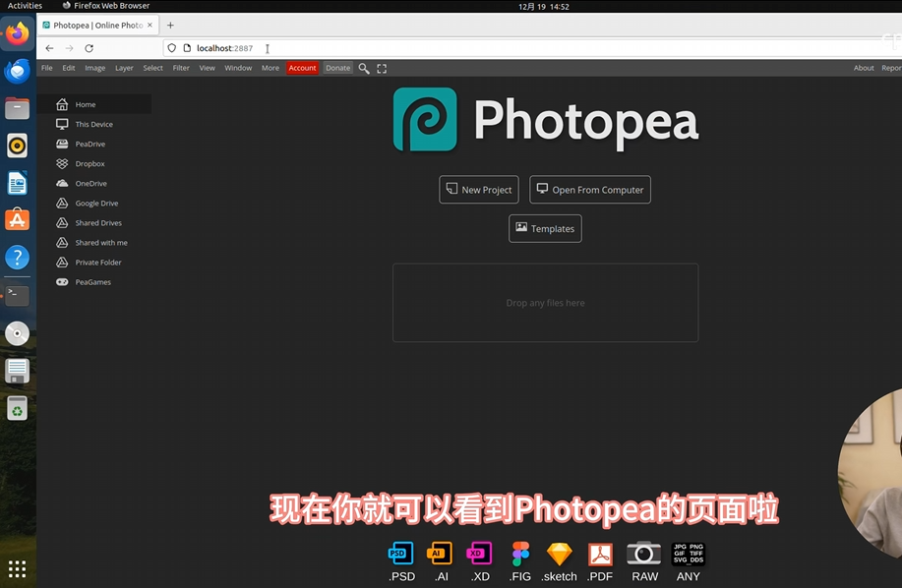Open the Image menu
The width and height of the screenshot is (902, 588).
pyautogui.click(x=94, y=68)
